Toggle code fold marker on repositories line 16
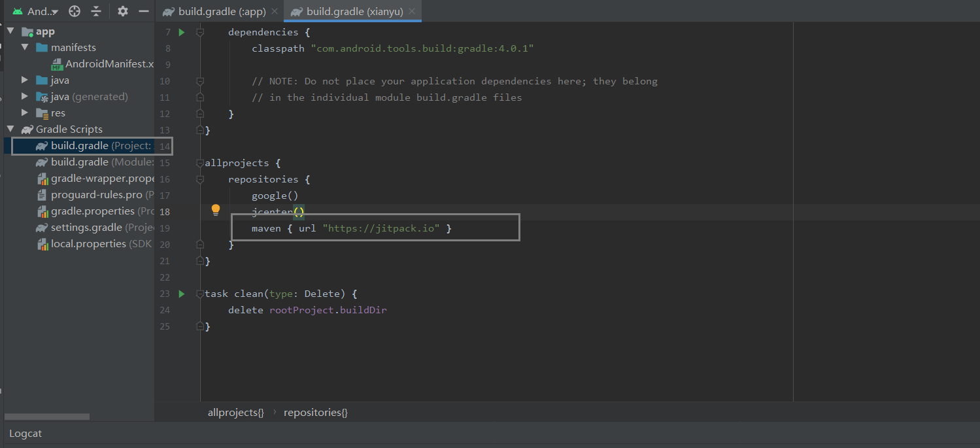 pos(201,179)
